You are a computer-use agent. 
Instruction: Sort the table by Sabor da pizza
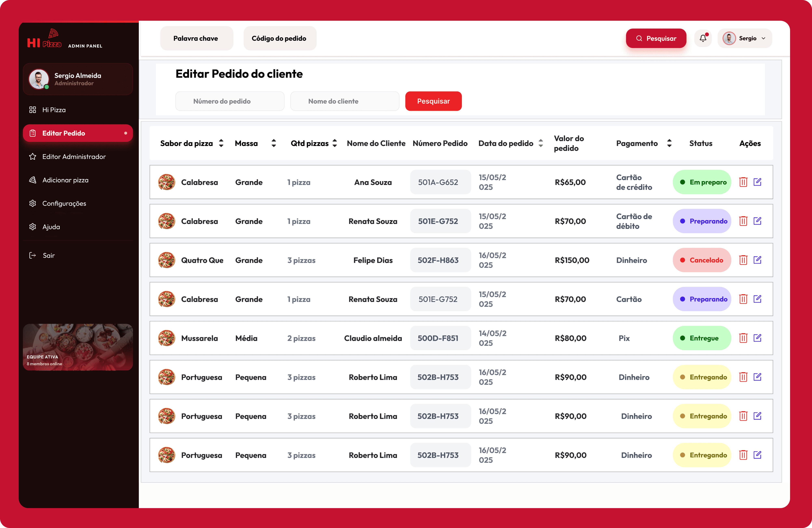[x=221, y=143]
